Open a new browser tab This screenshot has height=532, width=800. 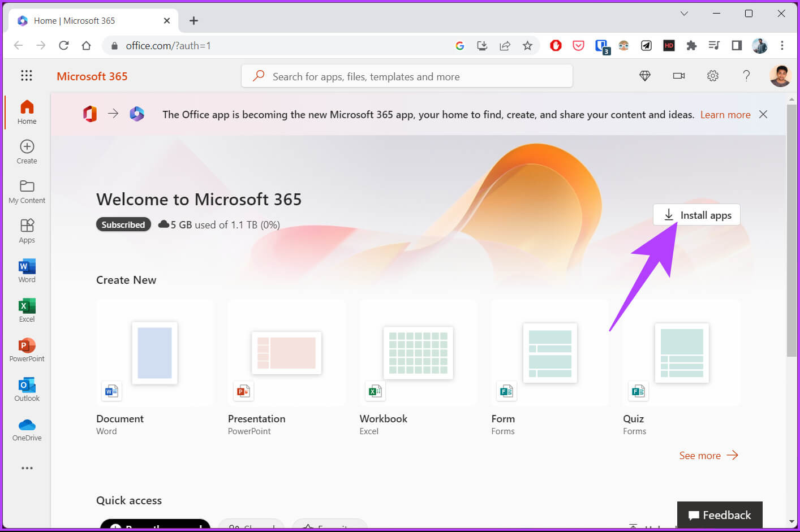point(193,21)
